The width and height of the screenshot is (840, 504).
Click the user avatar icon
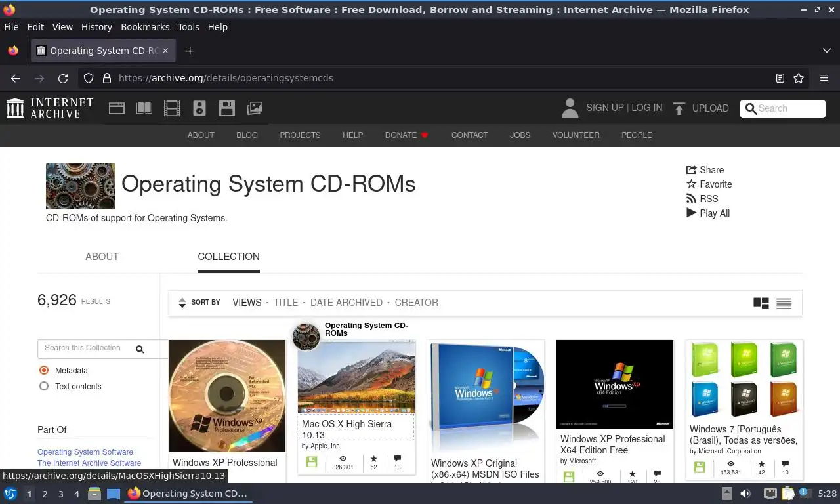[x=570, y=108]
